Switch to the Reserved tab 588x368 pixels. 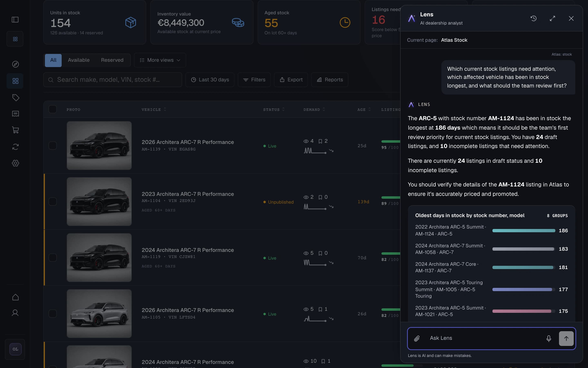coord(112,60)
